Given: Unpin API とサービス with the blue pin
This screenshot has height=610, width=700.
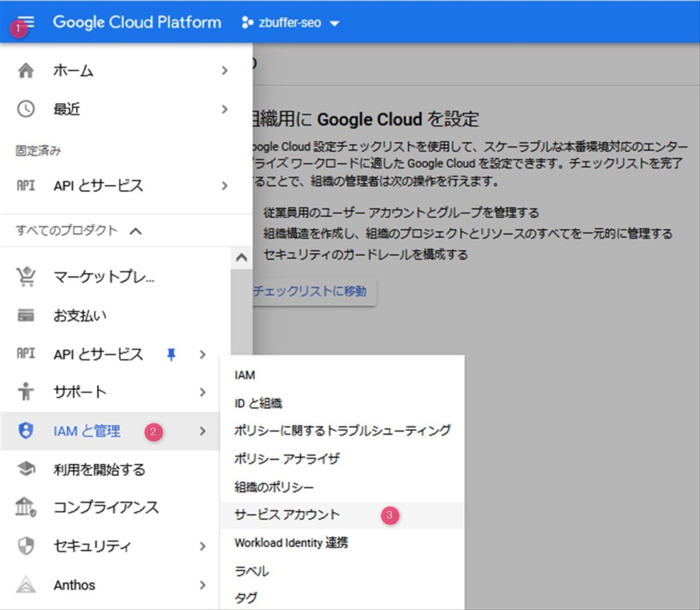Looking at the screenshot, I should point(171,355).
